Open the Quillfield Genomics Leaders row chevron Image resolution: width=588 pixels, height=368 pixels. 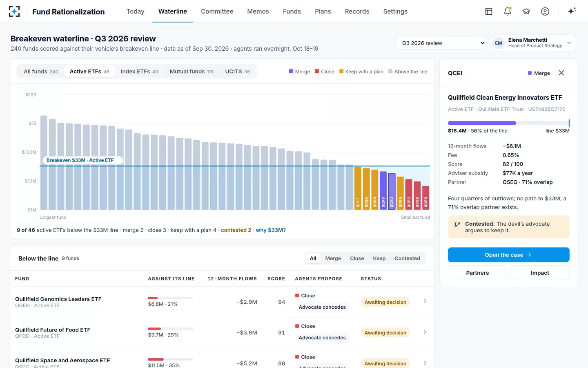(x=425, y=301)
